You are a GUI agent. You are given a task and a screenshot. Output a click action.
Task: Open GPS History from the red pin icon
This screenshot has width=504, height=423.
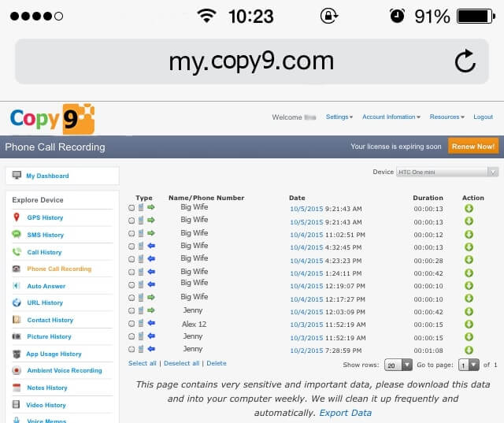coord(17,217)
